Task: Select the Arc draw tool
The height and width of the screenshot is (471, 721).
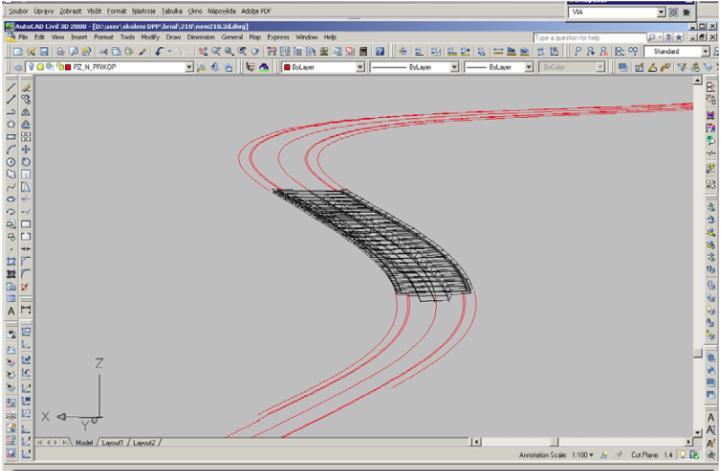Action: point(11,149)
